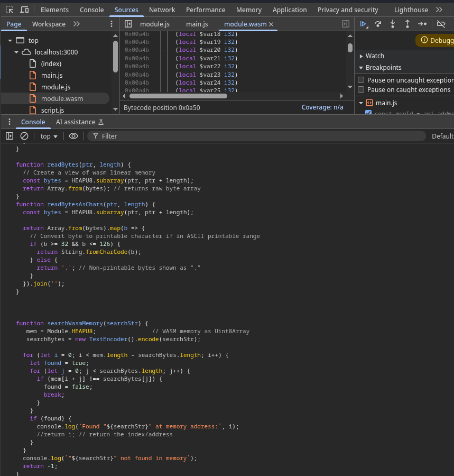The height and width of the screenshot is (476, 454).
Task: Switch to the Network panel
Action: point(162,10)
